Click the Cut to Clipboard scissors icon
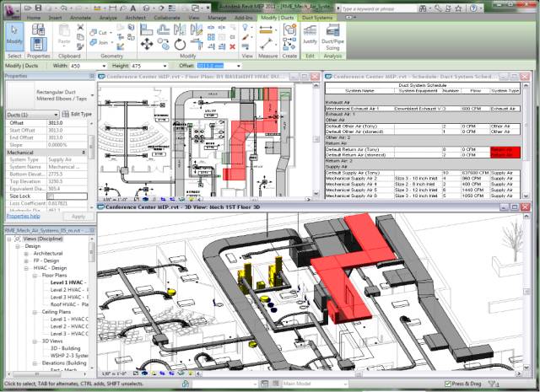Viewport: 540px width, 392px height. [x=80, y=27]
